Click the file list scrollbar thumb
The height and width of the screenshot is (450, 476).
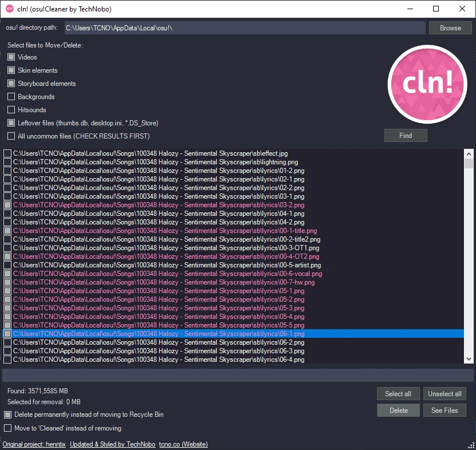(469, 163)
